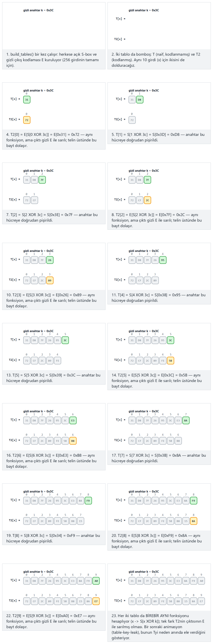The image size is (213, 644).
Task: Select the green 95 cell in step 11
Action: [163, 260]
